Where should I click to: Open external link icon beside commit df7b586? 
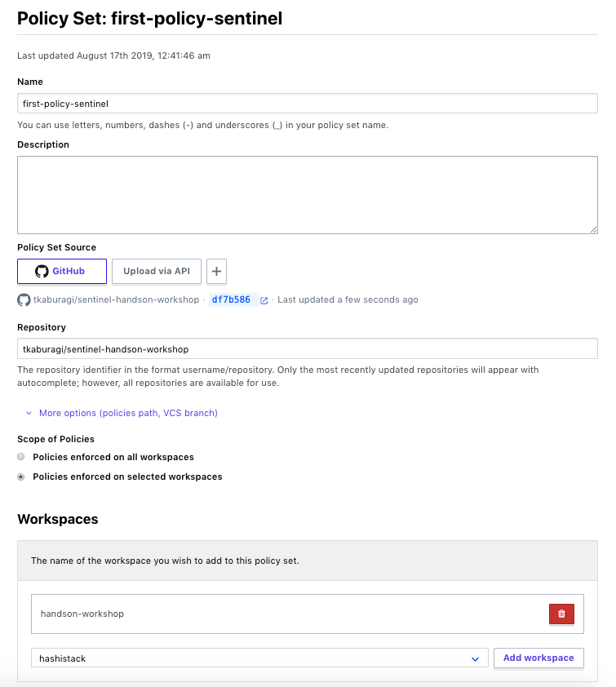pyautogui.click(x=264, y=300)
